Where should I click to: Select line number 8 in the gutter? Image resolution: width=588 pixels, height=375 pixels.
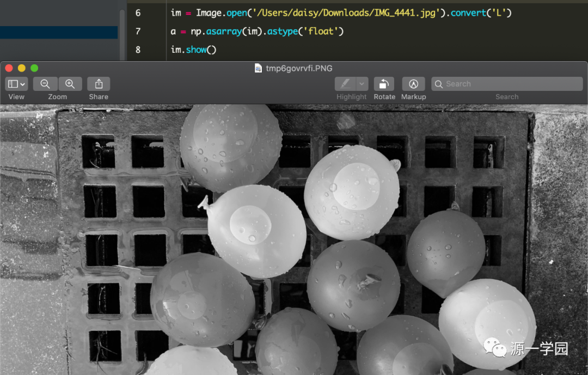[x=138, y=50]
